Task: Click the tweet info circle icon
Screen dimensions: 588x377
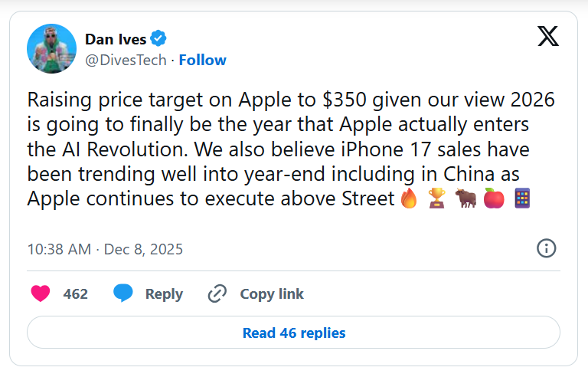Action: (x=546, y=248)
